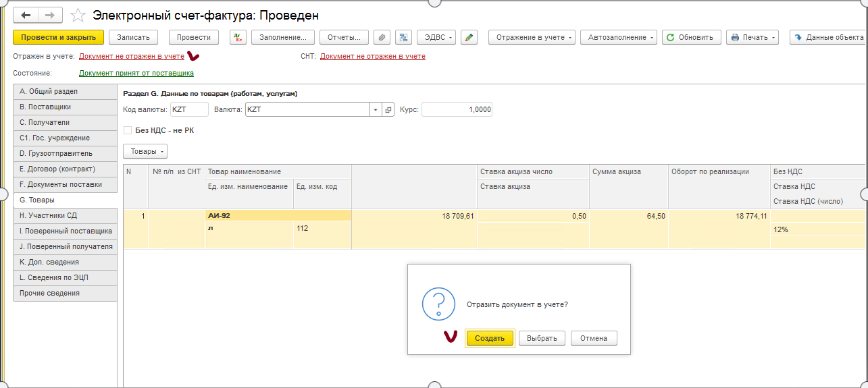Open the Товары dropdown button
This screenshot has height=388, width=868.
coord(145,152)
